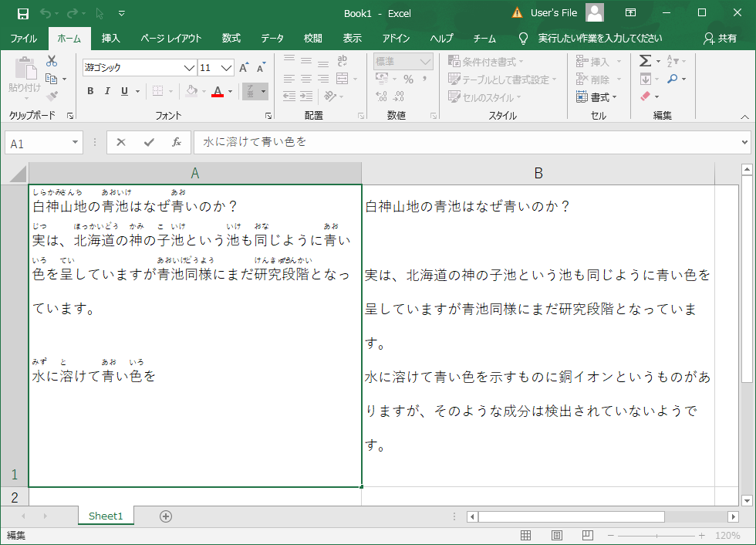Switch to the 数式 ribbon tab

pyautogui.click(x=231, y=39)
